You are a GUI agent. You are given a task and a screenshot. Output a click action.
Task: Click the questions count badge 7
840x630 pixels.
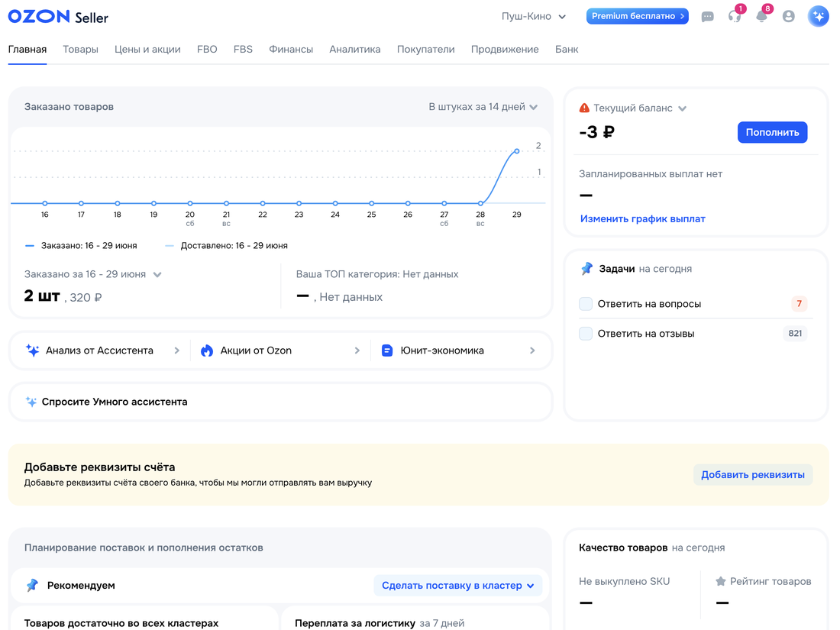click(x=799, y=304)
